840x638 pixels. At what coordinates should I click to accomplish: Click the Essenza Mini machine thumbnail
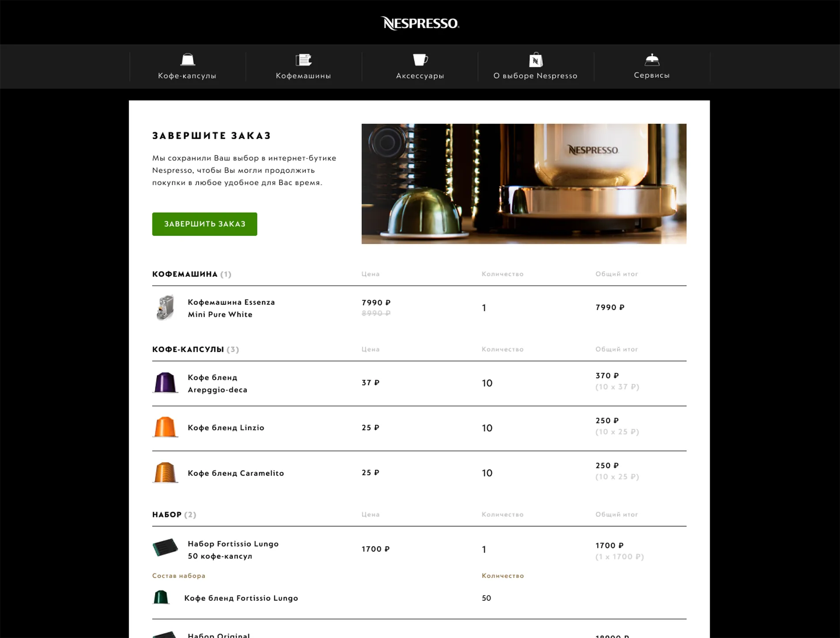165,308
